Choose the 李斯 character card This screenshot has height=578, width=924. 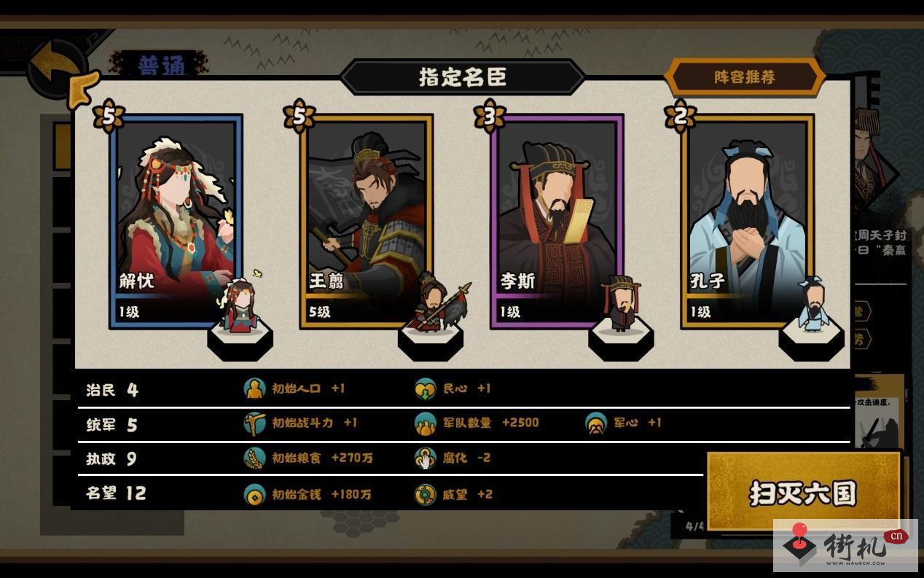point(557,221)
